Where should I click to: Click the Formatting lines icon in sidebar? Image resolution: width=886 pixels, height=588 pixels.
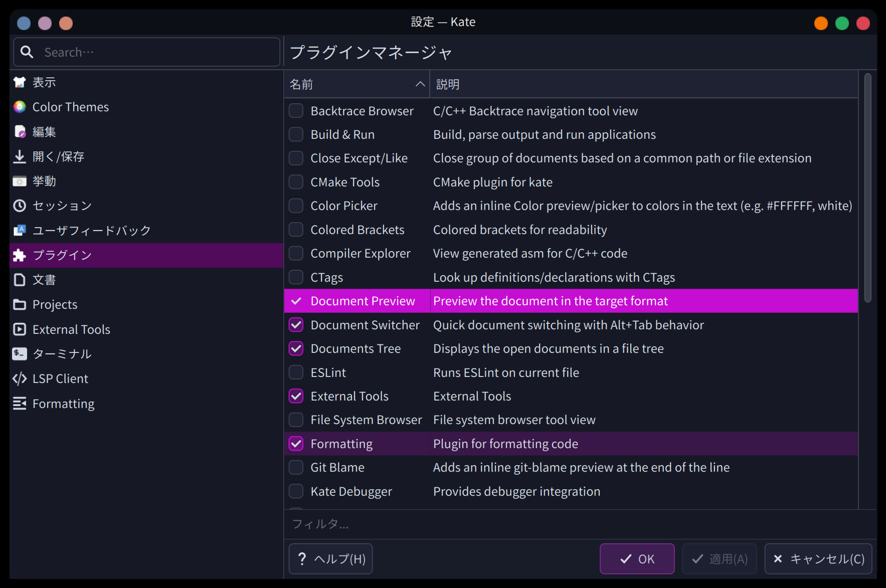click(x=20, y=404)
